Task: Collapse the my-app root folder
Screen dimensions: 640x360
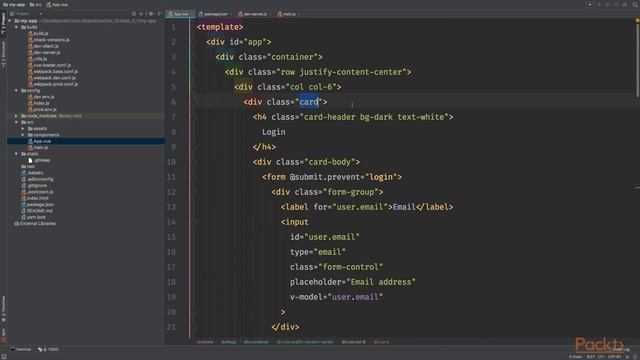Action: [10, 21]
